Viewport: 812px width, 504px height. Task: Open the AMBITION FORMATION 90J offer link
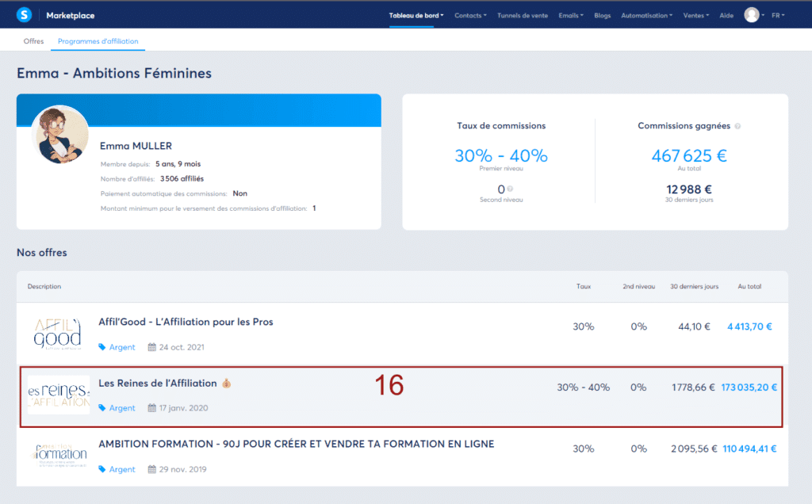click(297, 444)
